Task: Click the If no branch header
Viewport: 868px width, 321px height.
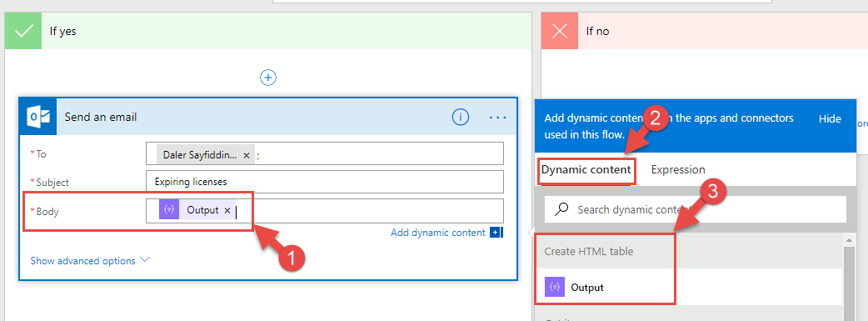Action: 704,31
